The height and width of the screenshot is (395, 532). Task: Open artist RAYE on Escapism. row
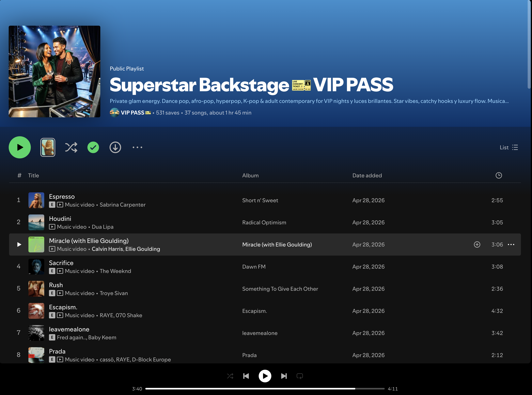coord(106,315)
